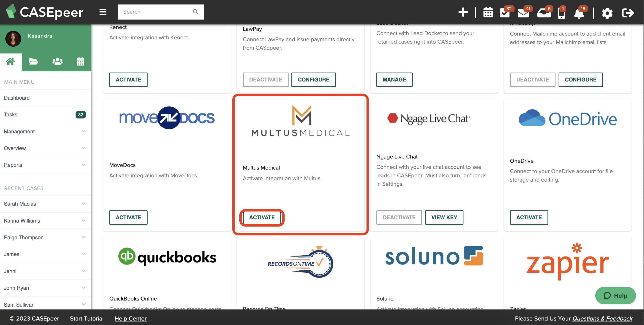This screenshot has width=644, height=325.
Task: Click the plus add-new icon
Action: click(463, 12)
